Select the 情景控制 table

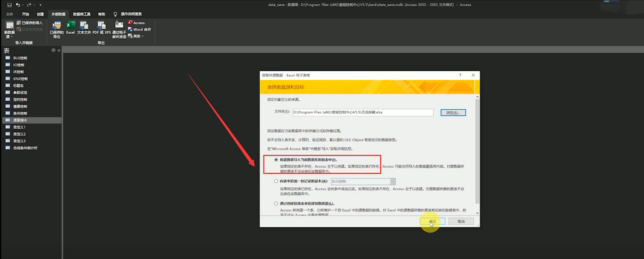click(31, 106)
